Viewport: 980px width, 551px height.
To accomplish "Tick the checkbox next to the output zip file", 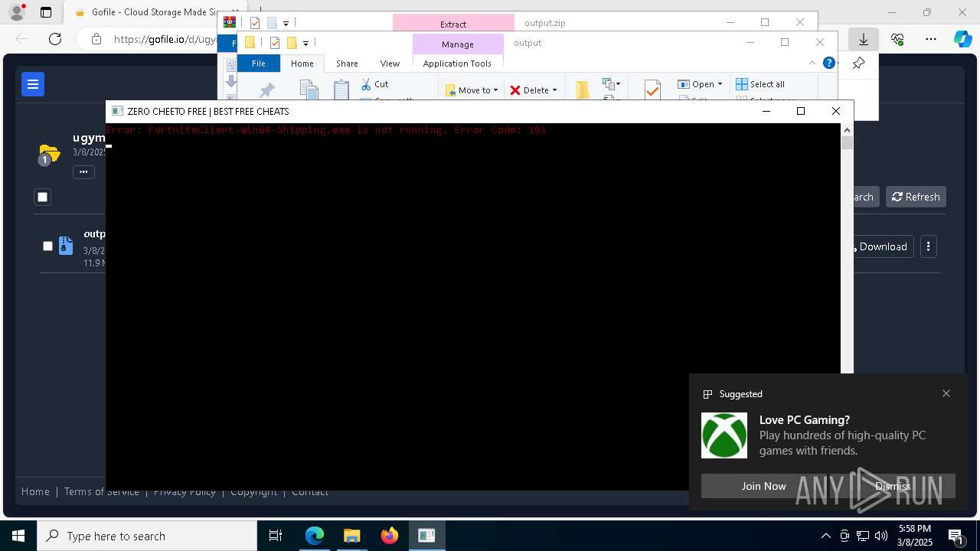I will point(47,246).
